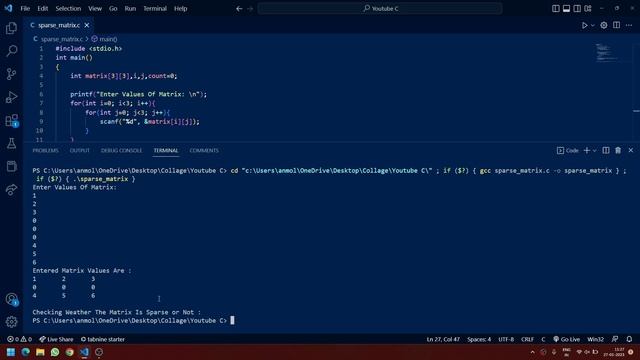
Task: Open the View menu
Action: pos(95,9)
